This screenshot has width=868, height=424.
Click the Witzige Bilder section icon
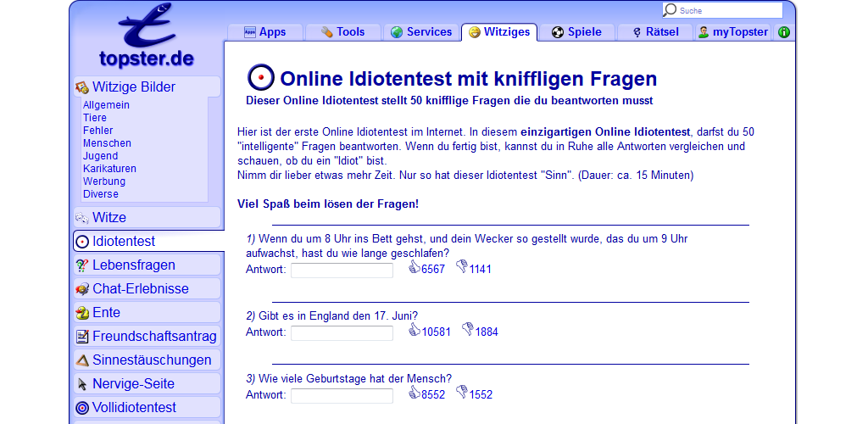click(82, 86)
